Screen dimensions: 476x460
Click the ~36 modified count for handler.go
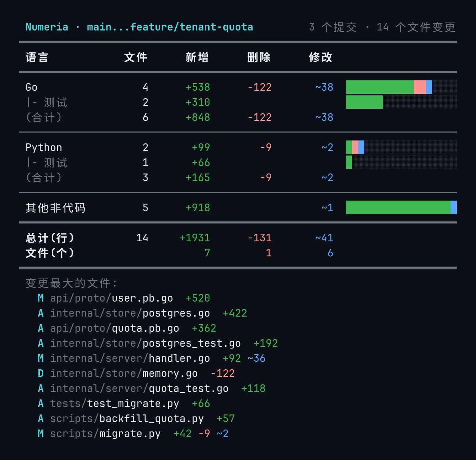tap(256, 358)
